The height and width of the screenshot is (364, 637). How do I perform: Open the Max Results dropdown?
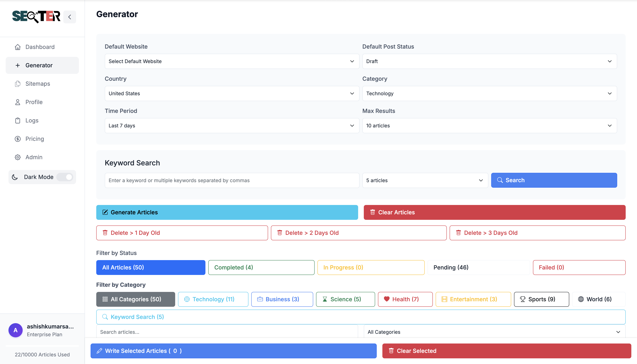tap(489, 125)
